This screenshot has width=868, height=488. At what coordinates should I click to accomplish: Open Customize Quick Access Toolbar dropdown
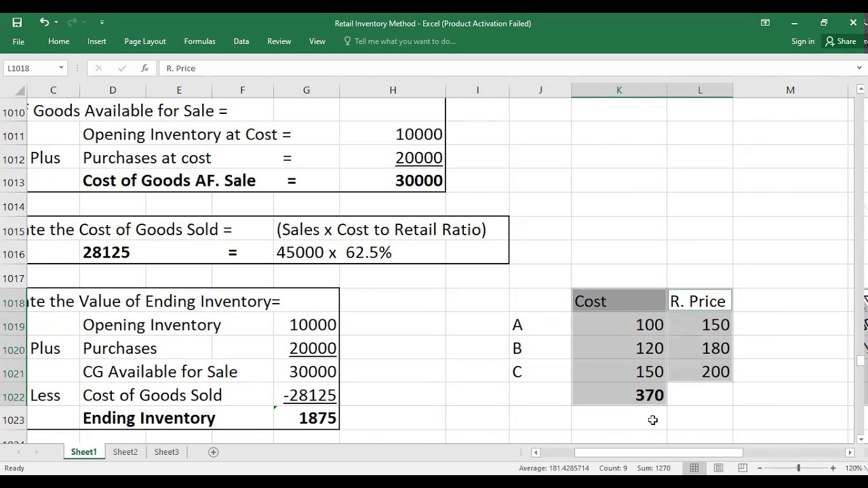(x=102, y=22)
